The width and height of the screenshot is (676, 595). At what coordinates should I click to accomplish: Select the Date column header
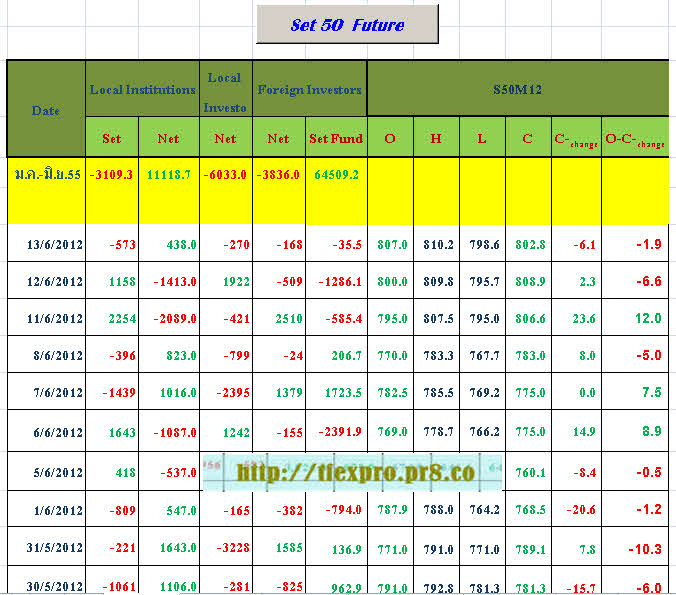coord(46,110)
